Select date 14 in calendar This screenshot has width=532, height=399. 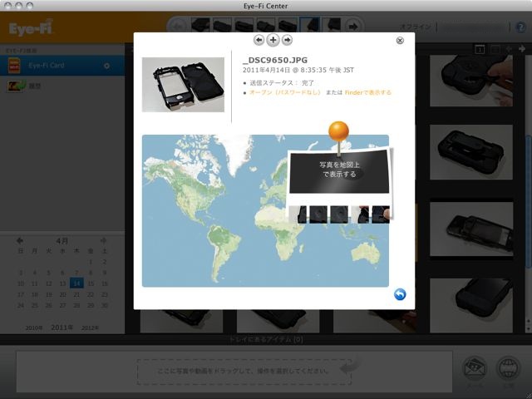point(76,283)
